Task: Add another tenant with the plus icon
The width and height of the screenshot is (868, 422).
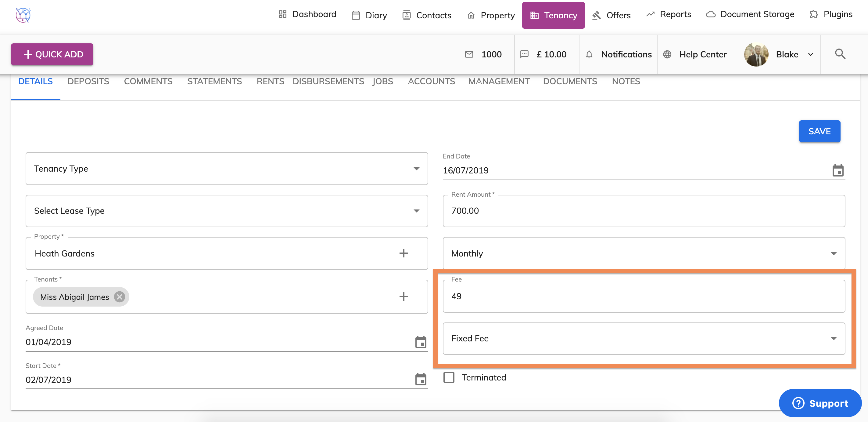Action: (404, 296)
